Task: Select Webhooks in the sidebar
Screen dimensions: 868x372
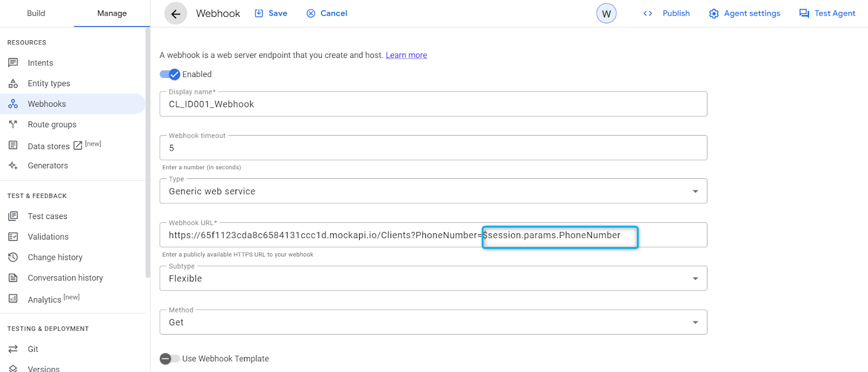Action: [73, 104]
